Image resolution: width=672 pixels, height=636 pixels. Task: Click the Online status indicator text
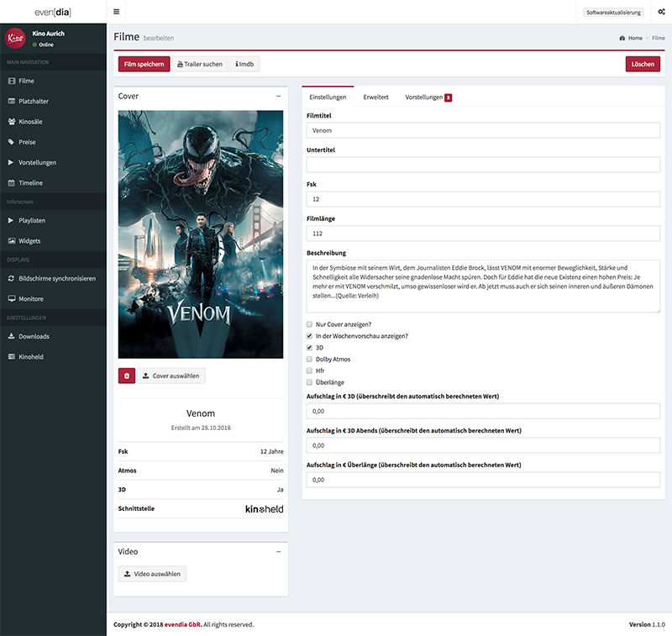click(46, 45)
